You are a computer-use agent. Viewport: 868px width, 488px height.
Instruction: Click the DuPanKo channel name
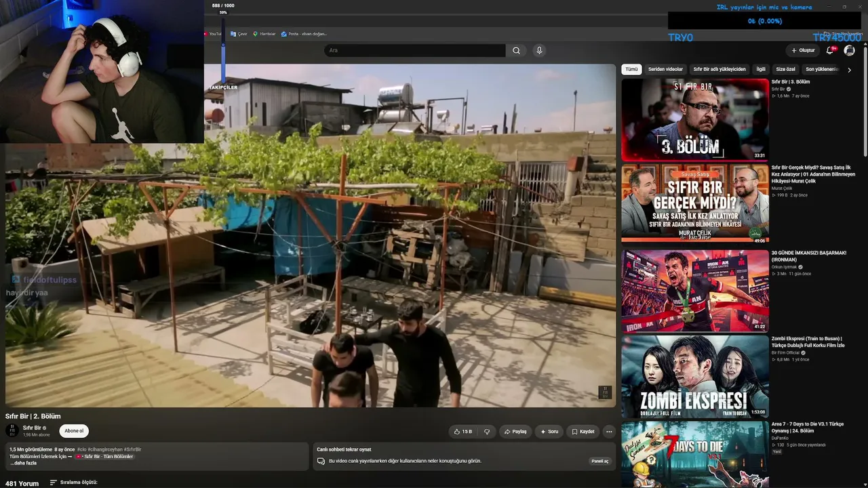[x=781, y=439]
